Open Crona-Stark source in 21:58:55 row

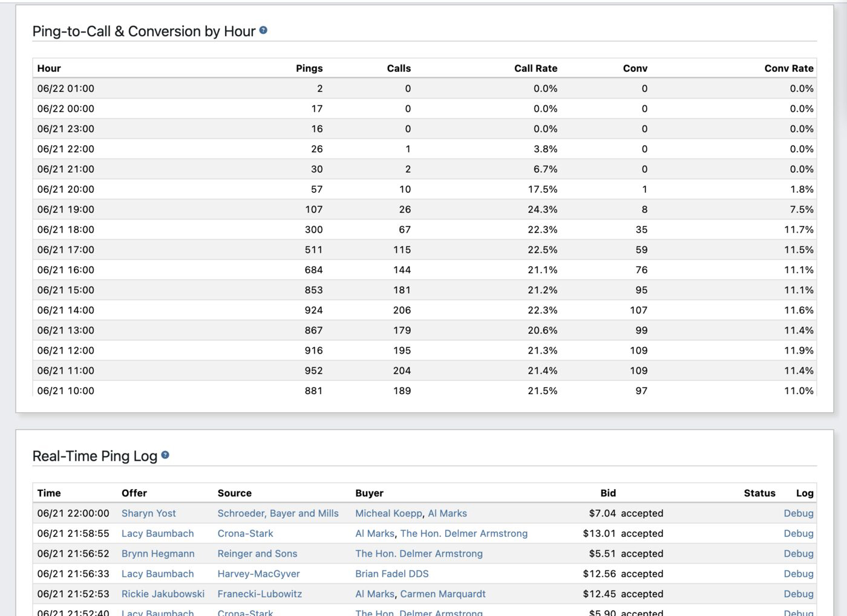click(246, 533)
